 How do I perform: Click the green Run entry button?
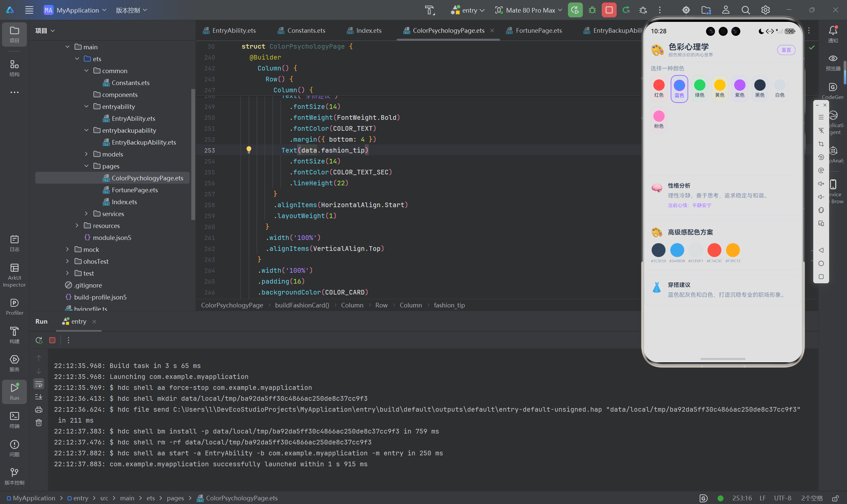tap(575, 10)
